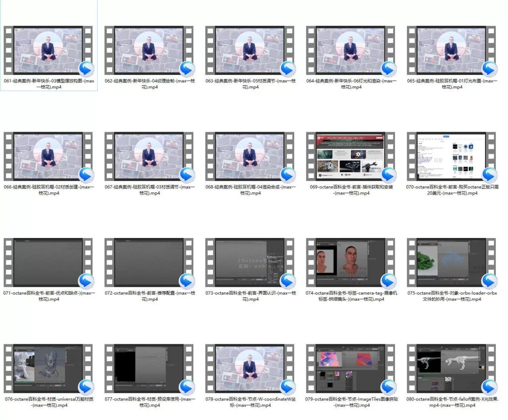Click the 080 falloff案例 dinosaur skeleton video
The width and height of the screenshot is (508, 420).
[452, 368]
